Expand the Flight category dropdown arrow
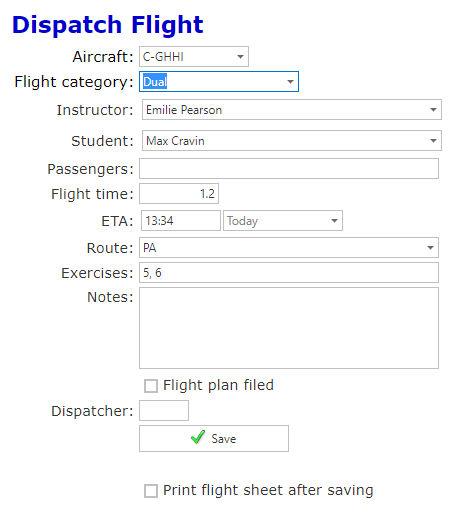This screenshot has height=506, width=449. [x=290, y=82]
